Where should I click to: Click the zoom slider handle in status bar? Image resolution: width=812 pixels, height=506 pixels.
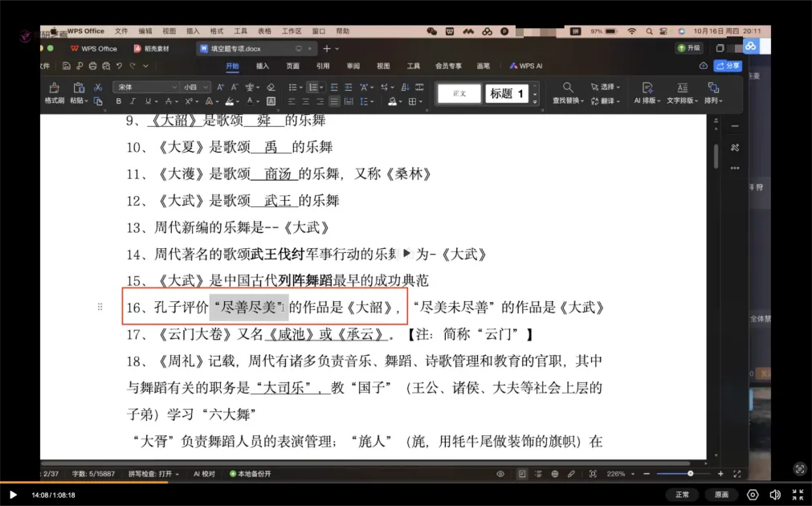(690, 474)
